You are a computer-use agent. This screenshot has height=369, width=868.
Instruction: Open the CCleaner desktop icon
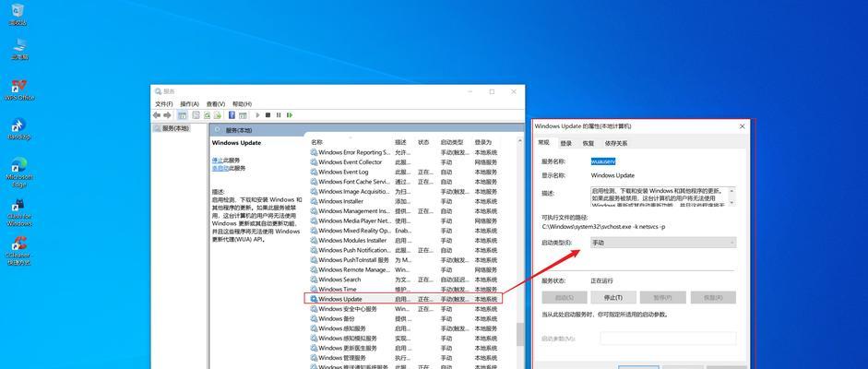coord(18,251)
